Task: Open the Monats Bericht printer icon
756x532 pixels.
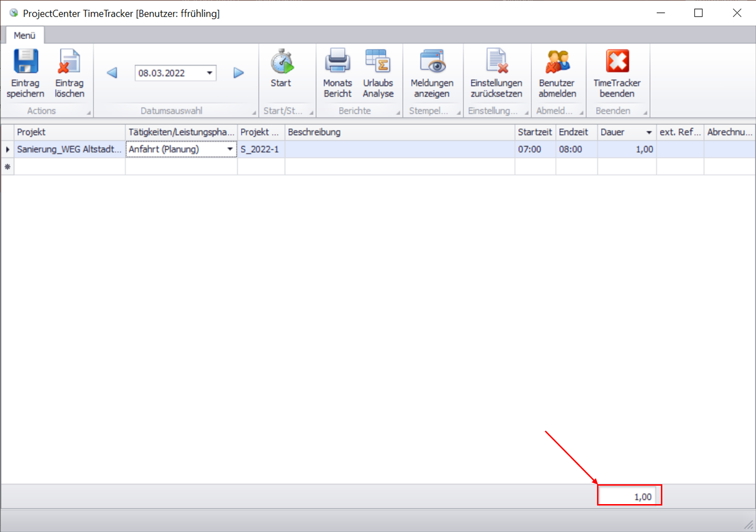Action: pyautogui.click(x=337, y=62)
